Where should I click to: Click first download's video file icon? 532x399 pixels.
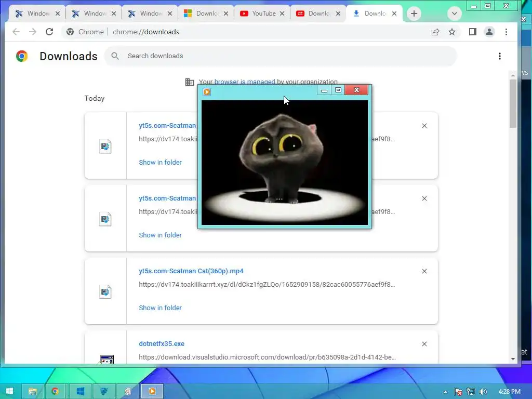click(105, 146)
